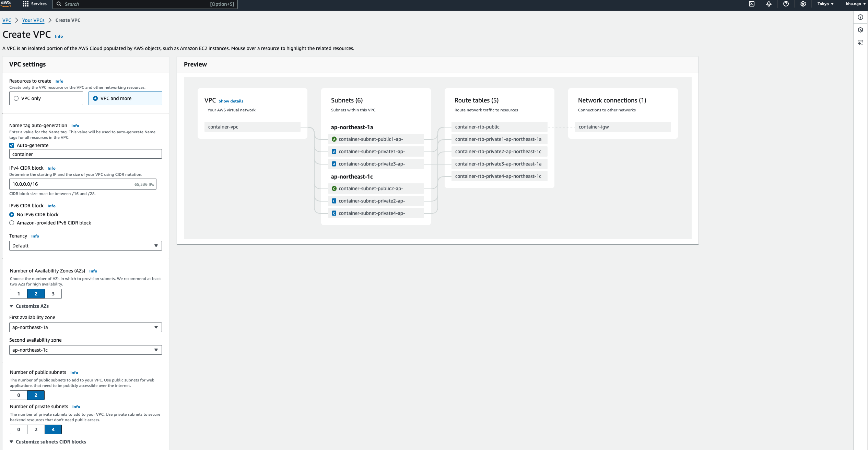Focus the top Search bar
Viewport: 868px width, 450px height.
(x=145, y=4)
